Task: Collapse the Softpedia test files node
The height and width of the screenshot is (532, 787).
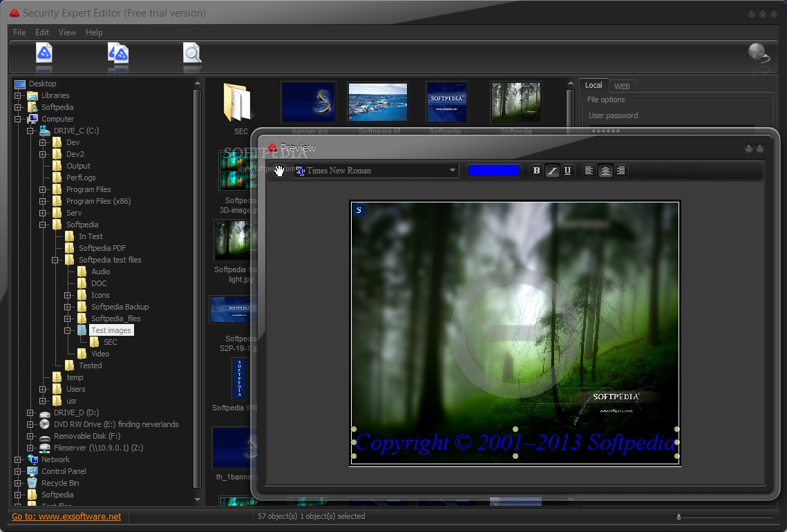Action: pos(55,260)
